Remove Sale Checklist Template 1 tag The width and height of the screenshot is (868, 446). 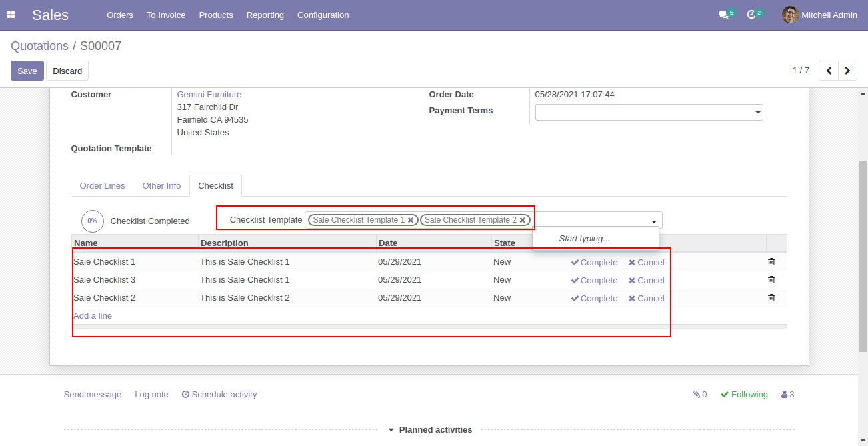point(411,220)
